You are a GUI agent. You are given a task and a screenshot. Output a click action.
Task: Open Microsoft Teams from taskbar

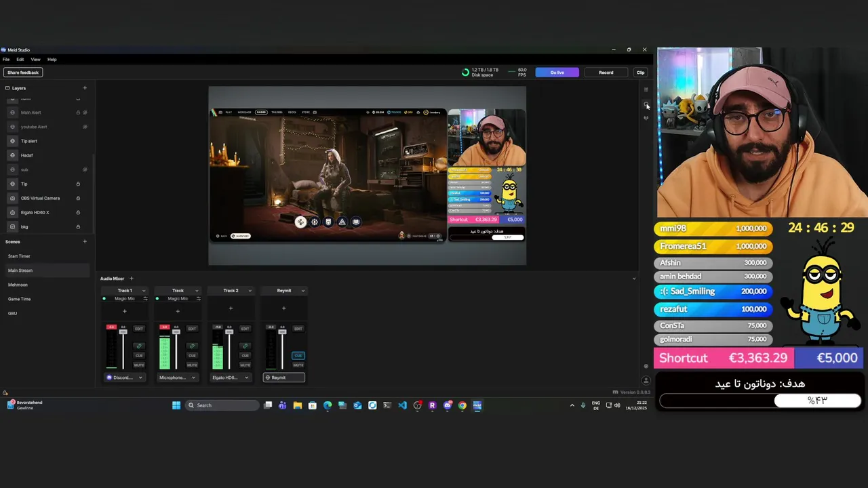[x=282, y=405]
